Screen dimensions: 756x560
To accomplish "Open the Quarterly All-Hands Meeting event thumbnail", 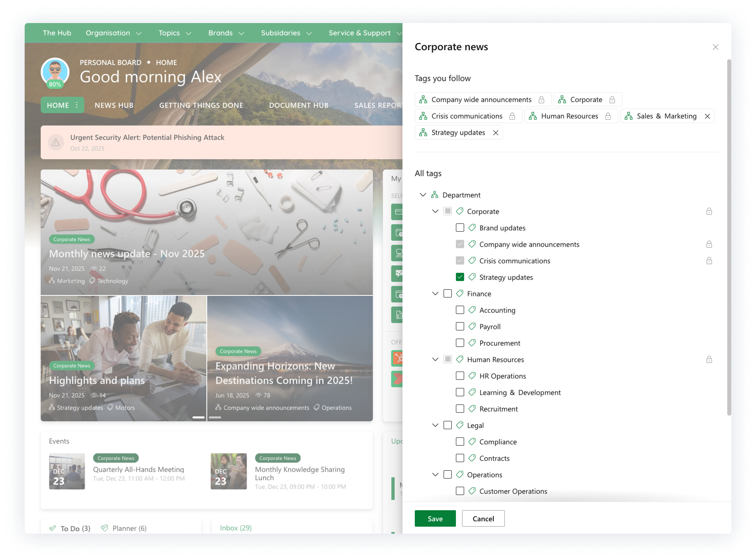I will [67, 471].
